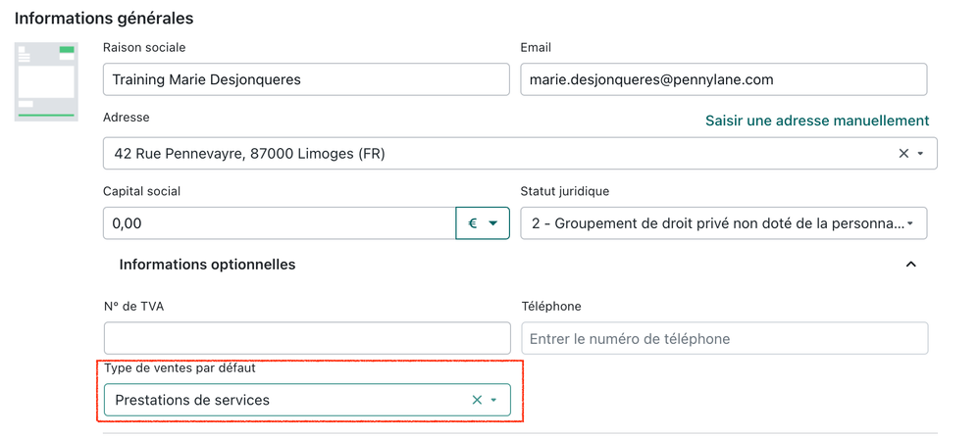Click the caret beside the euro symbol
Screen dimensions: 980x438
(492, 223)
